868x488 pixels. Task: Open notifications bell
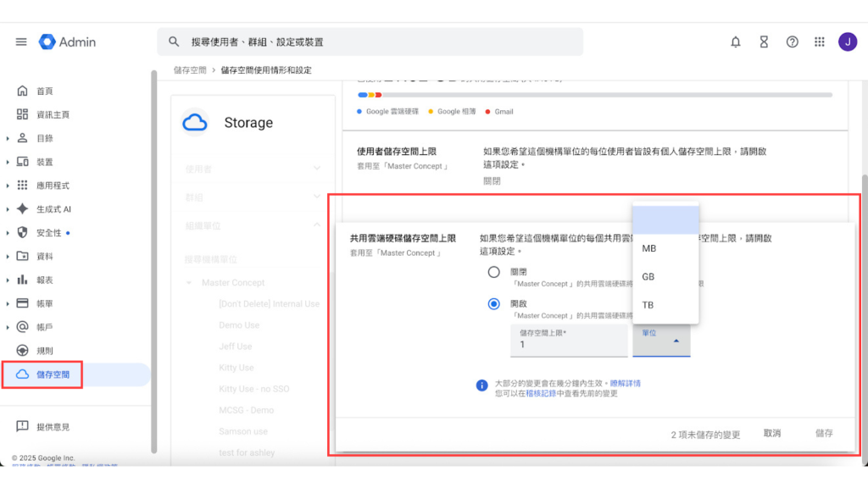[735, 42]
